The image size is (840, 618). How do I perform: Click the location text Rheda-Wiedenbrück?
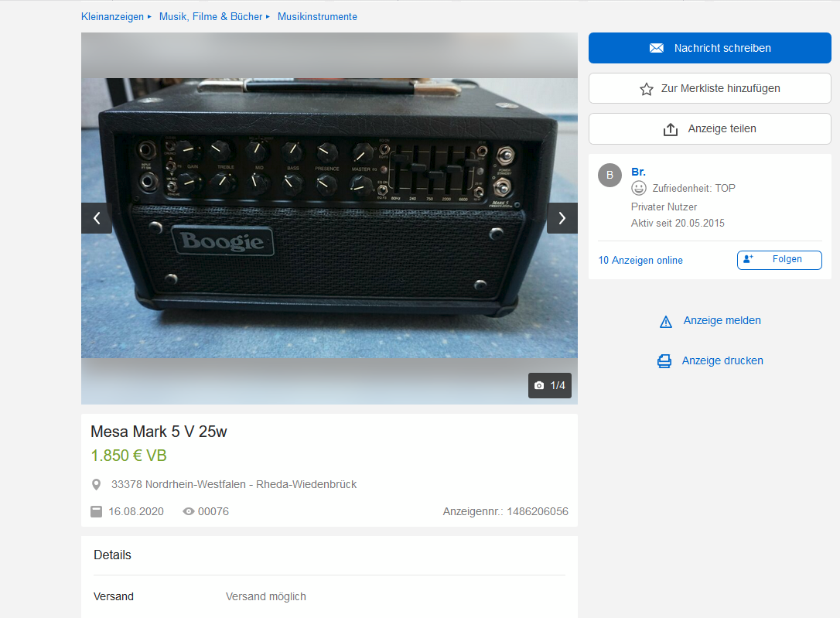(306, 484)
